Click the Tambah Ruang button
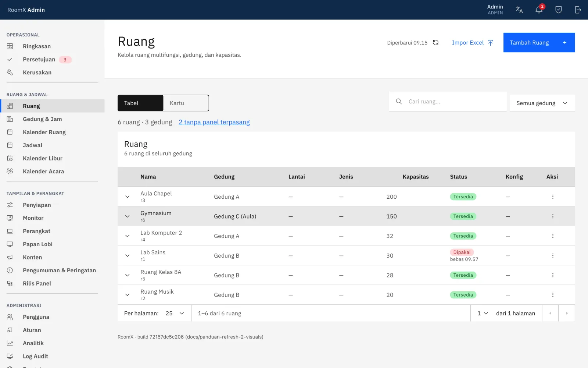Image resolution: width=588 pixels, height=368 pixels. coord(539,43)
